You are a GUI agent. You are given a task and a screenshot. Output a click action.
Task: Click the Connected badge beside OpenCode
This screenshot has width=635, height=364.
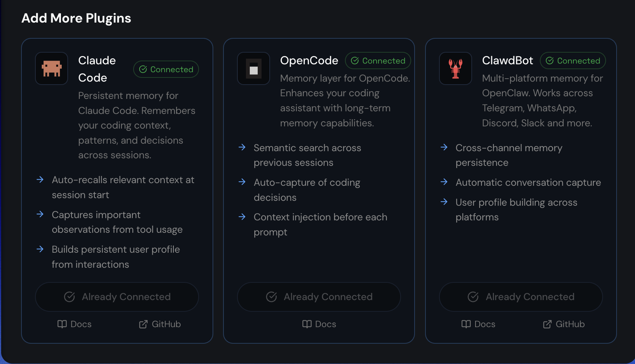(x=378, y=61)
